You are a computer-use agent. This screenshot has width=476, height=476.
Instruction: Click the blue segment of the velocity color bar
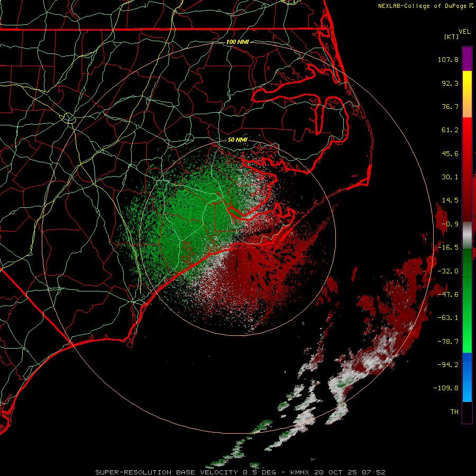coord(467,377)
